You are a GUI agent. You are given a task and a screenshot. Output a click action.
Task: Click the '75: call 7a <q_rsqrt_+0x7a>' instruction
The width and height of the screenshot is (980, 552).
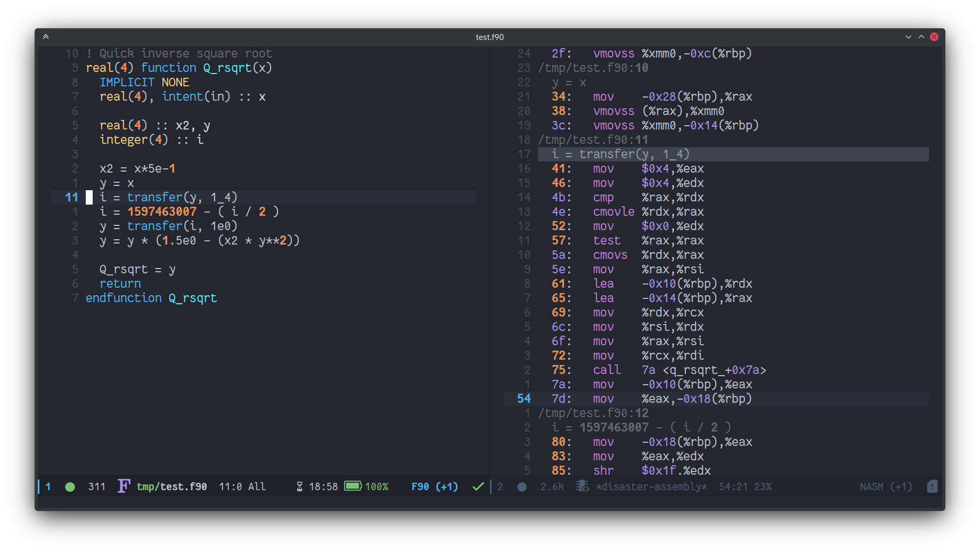tap(659, 370)
